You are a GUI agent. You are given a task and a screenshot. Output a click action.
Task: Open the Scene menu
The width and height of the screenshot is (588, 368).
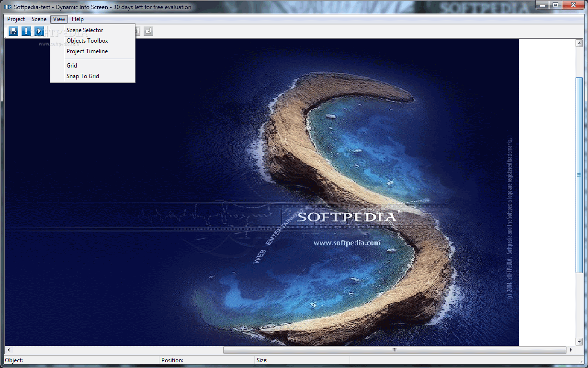pos(39,19)
